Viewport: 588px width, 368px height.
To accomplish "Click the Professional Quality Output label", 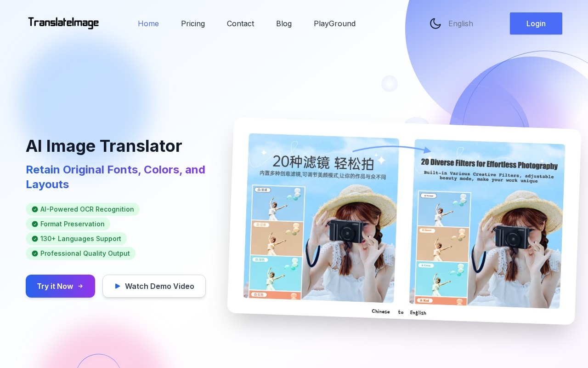I will pyautogui.click(x=85, y=253).
